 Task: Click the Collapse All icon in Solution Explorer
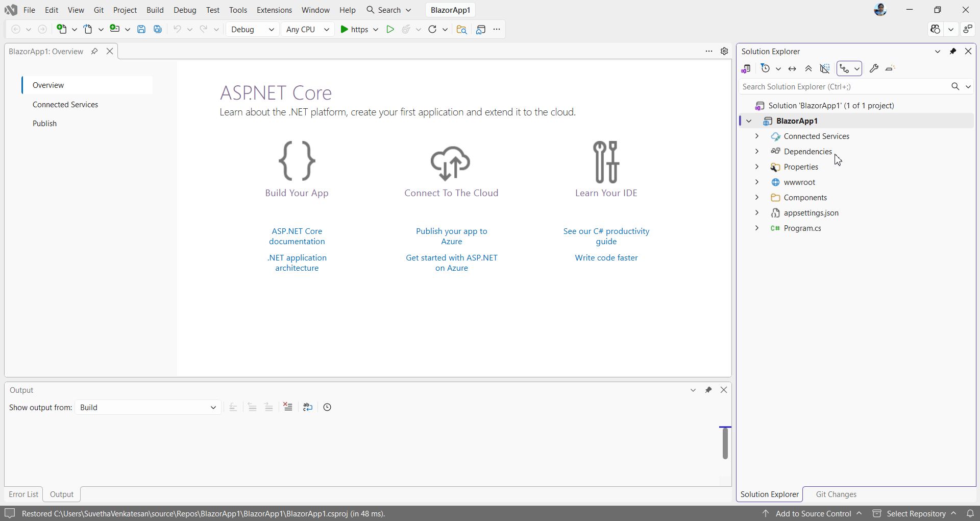point(808,68)
